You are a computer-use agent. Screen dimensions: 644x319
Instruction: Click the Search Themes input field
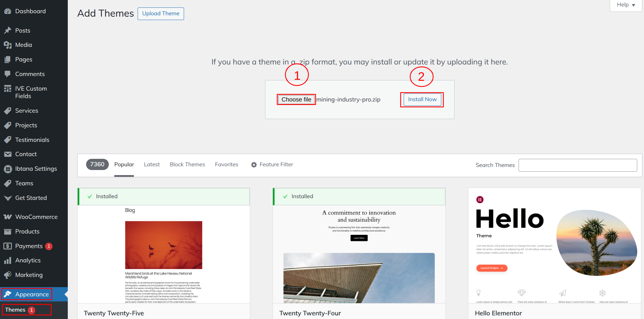pos(578,165)
